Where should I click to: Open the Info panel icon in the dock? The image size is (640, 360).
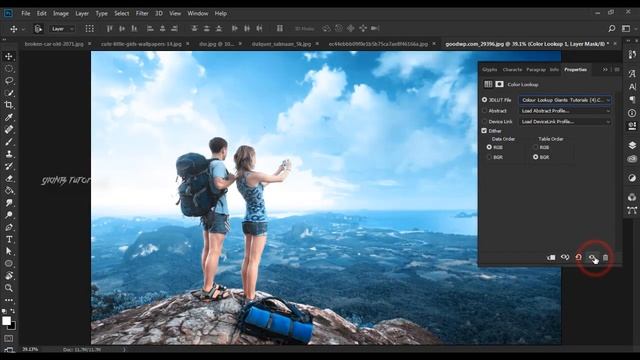632,113
